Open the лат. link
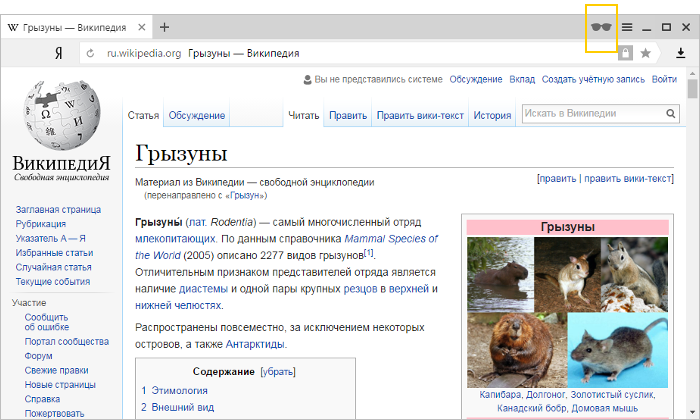 click(x=197, y=222)
